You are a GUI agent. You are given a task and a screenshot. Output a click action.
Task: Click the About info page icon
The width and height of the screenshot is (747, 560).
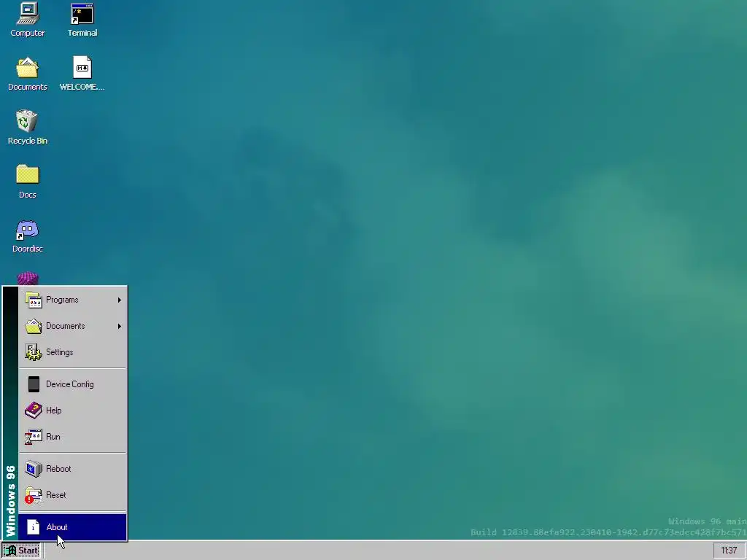coord(34,527)
